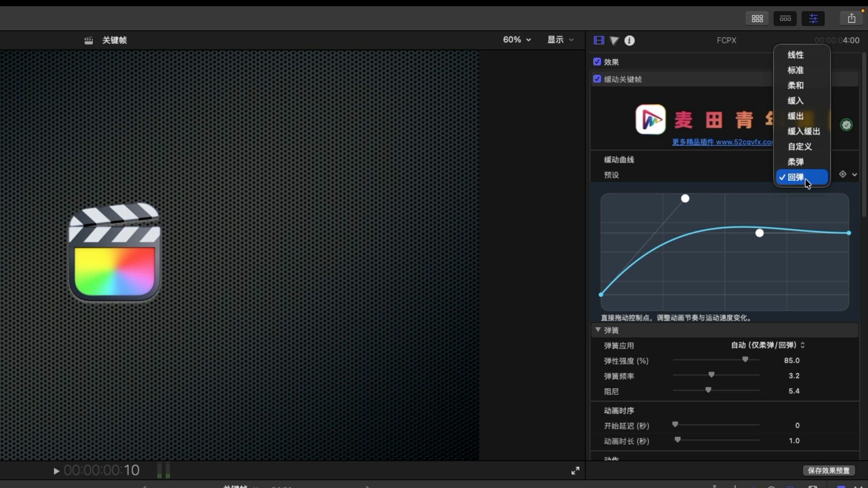Viewport: 868px width, 488px height.
Task: Toggle the timeline view icon
Action: [785, 19]
